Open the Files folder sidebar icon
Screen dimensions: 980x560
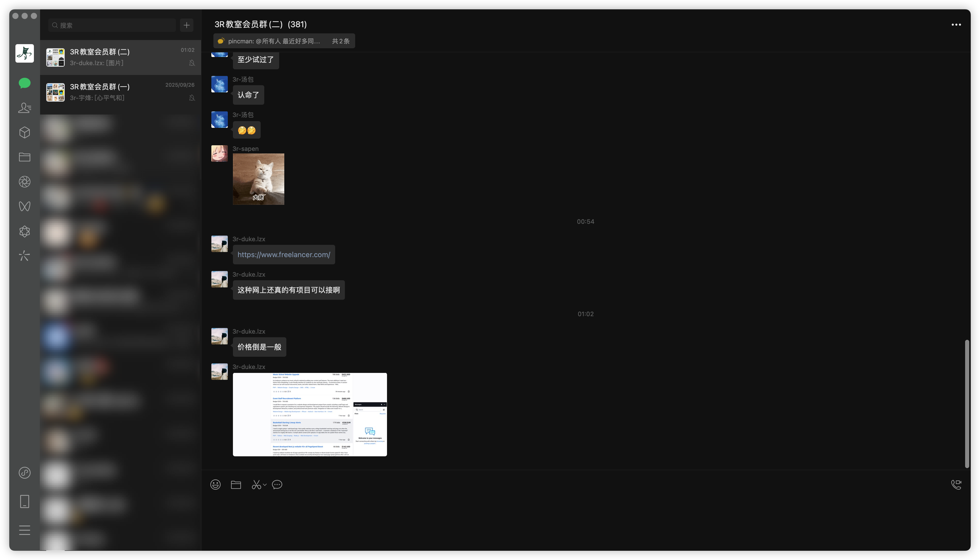25,157
